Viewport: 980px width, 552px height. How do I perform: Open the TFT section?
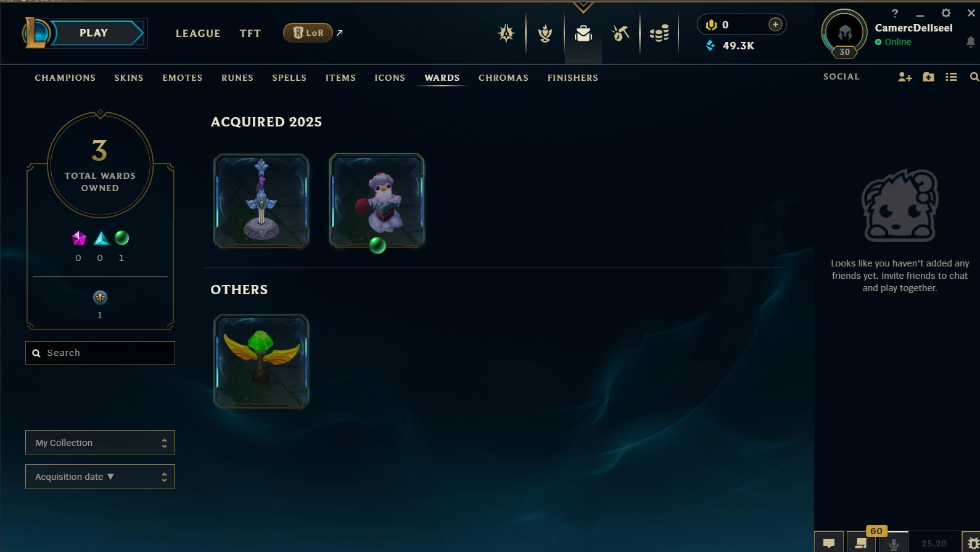click(250, 33)
